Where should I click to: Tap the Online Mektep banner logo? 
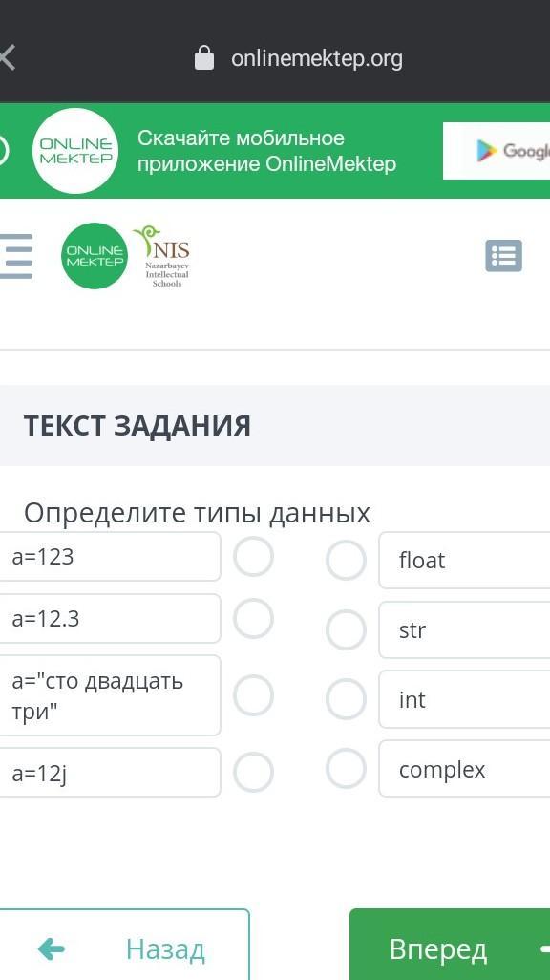coord(75,151)
